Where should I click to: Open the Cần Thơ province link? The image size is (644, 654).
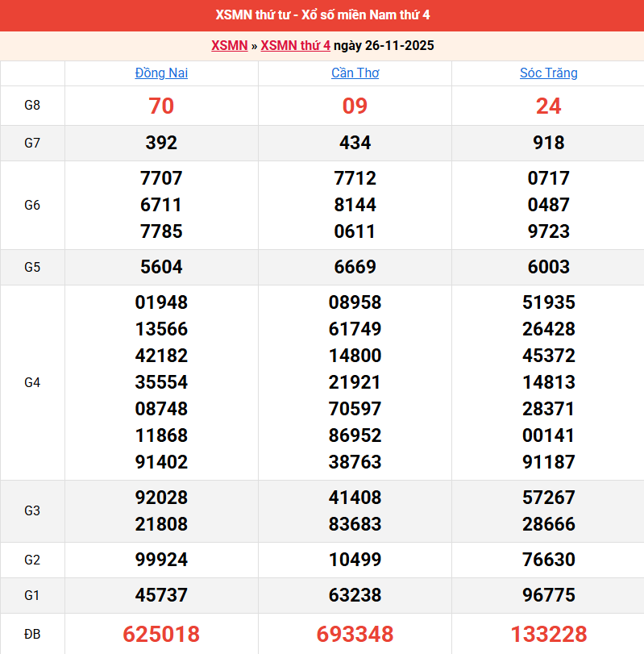pyautogui.click(x=355, y=73)
